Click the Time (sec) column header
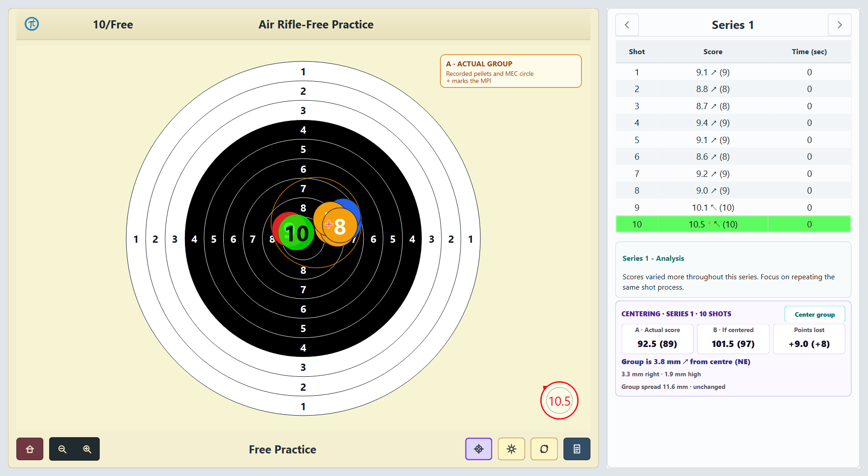The image size is (868, 476). (809, 52)
